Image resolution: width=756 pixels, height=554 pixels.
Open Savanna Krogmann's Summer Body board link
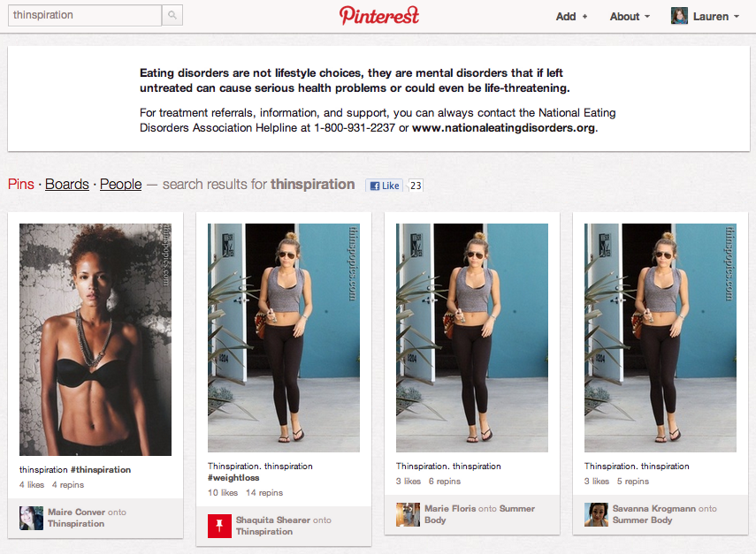coord(642,520)
